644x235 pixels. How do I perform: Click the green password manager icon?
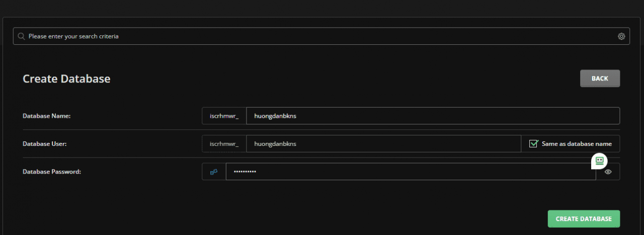pyautogui.click(x=599, y=161)
